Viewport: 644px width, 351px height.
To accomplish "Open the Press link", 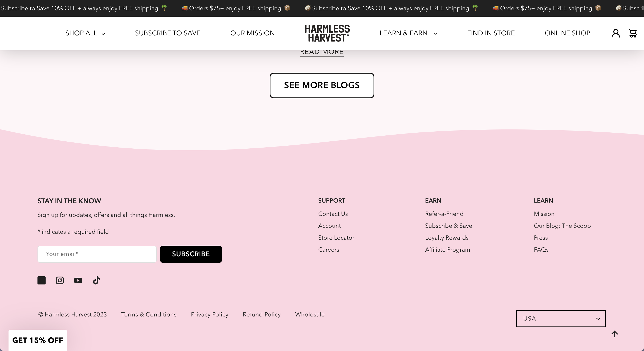I will pos(541,238).
